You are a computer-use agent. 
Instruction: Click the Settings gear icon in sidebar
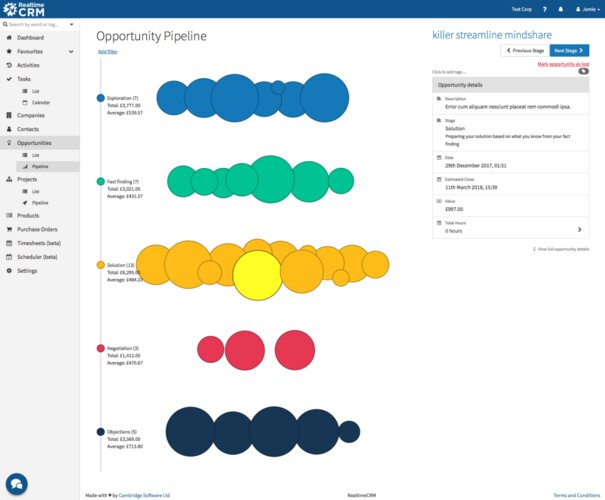[9, 270]
